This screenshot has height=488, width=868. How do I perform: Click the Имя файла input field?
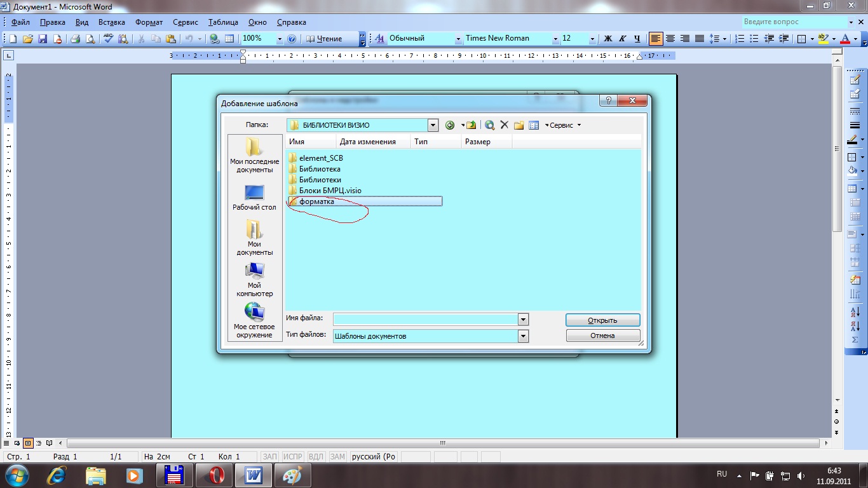(426, 319)
